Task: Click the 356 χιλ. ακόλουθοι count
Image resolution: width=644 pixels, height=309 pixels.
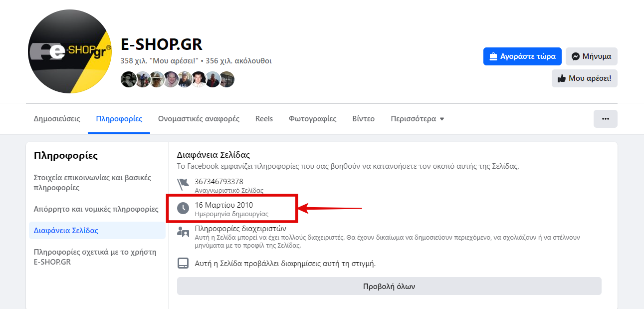Action: [238, 61]
